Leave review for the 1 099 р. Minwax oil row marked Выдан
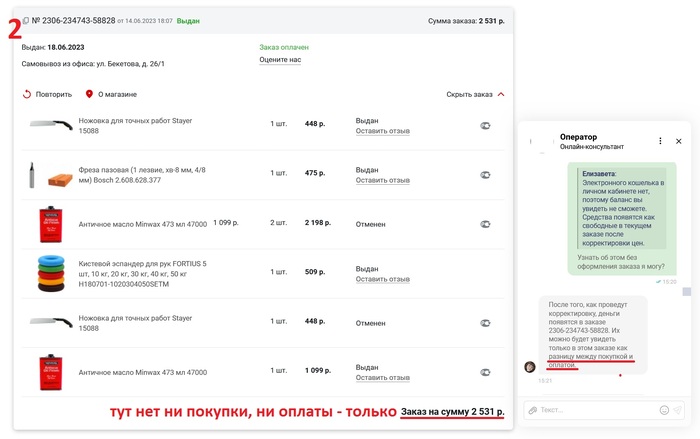This screenshot has height=439, width=700. tap(383, 377)
